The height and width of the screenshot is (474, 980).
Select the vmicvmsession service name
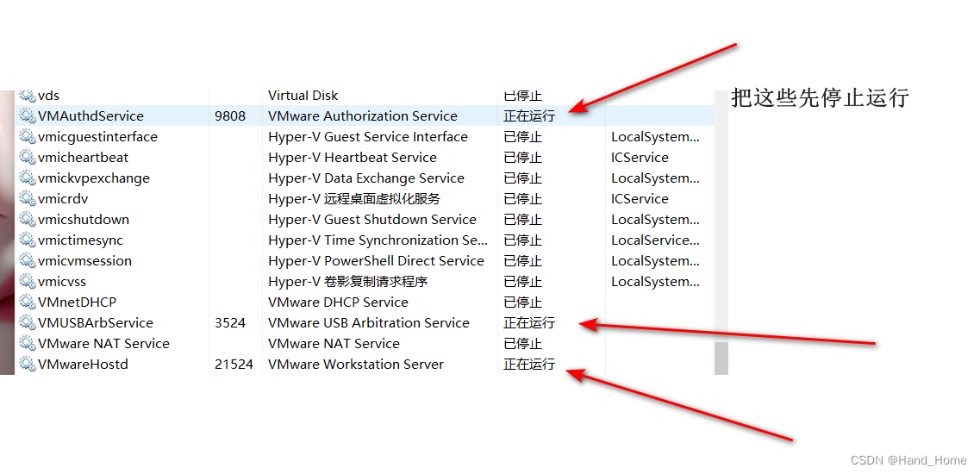(84, 260)
